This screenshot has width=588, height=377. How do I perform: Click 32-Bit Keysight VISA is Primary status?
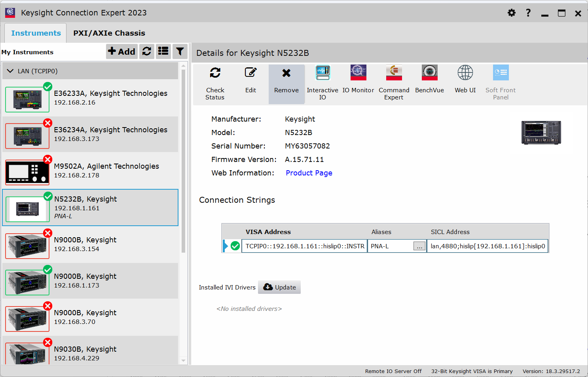pos(472,371)
